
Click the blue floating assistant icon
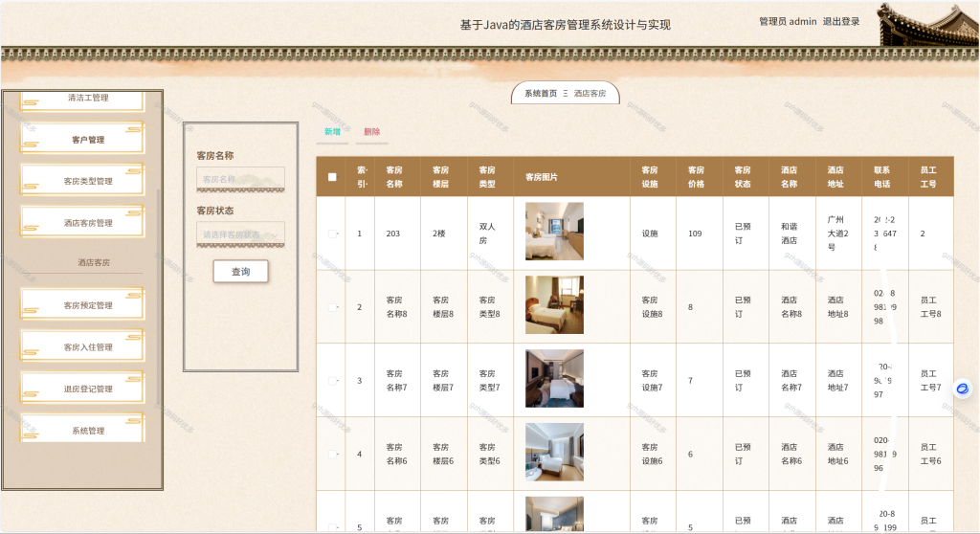tap(963, 389)
